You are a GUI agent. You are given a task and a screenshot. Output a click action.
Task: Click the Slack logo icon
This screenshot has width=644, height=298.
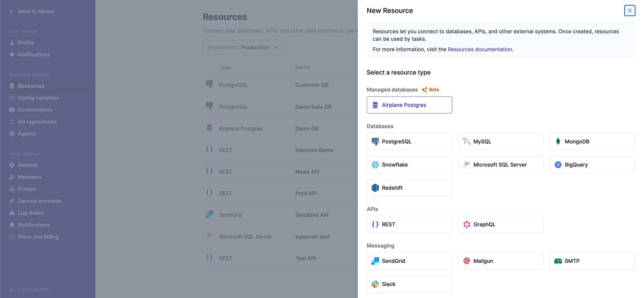pos(375,284)
